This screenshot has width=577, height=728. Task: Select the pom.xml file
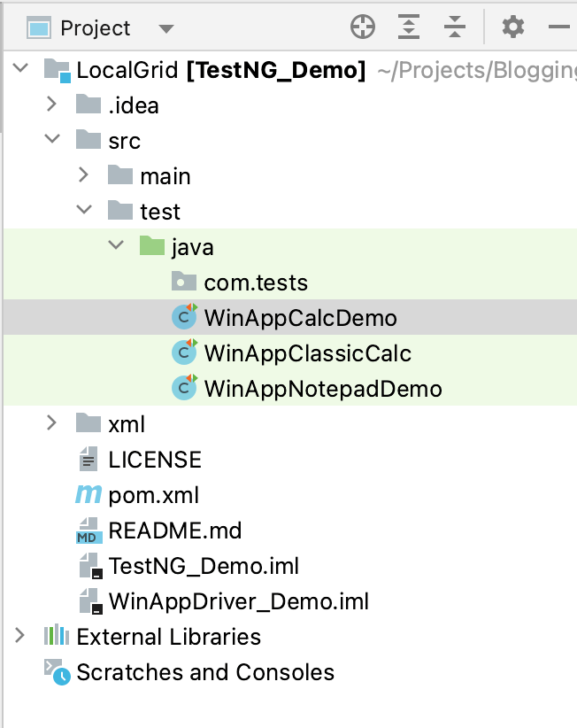coord(153,495)
